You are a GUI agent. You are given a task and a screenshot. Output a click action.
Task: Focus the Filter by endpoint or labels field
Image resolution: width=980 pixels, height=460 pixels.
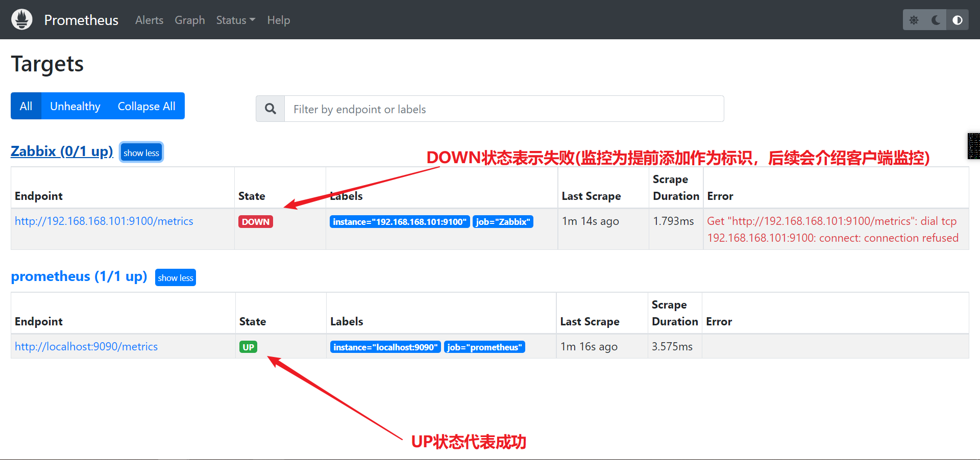click(x=504, y=109)
